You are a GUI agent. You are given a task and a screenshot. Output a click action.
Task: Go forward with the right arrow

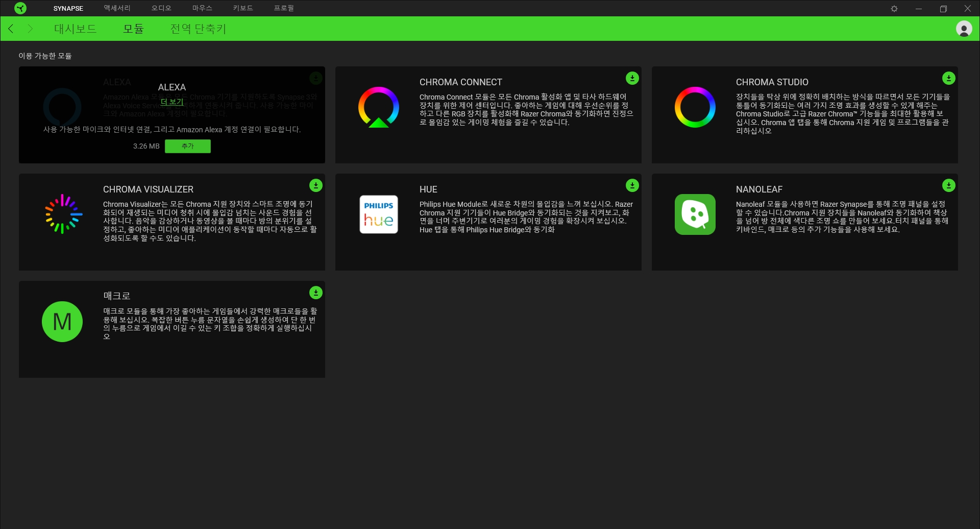point(30,29)
